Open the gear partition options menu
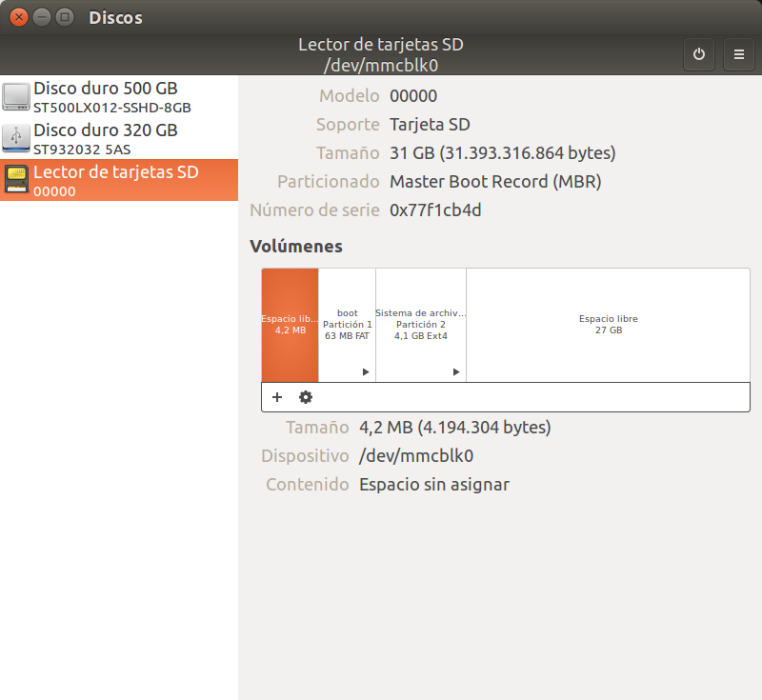 tap(306, 397)
